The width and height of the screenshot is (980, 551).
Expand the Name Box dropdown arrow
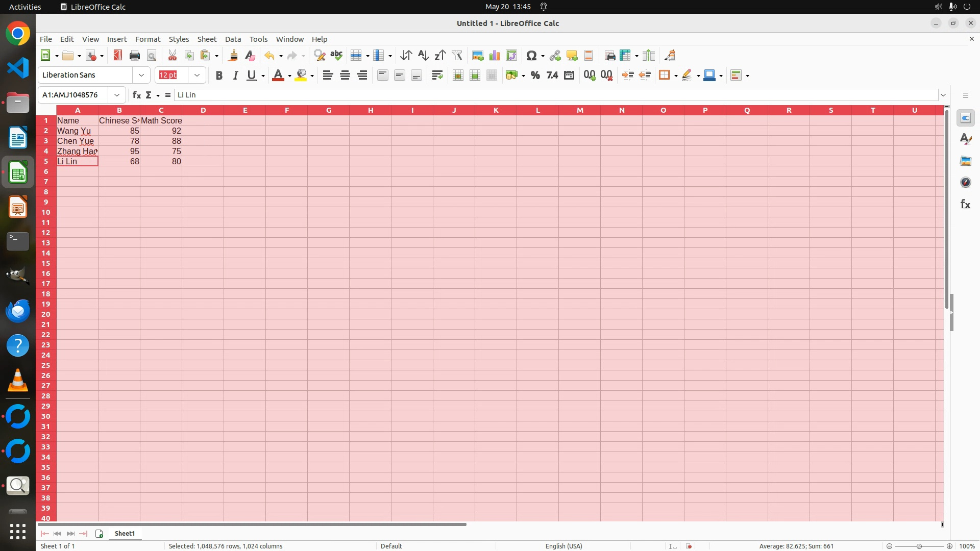[117, 95]
